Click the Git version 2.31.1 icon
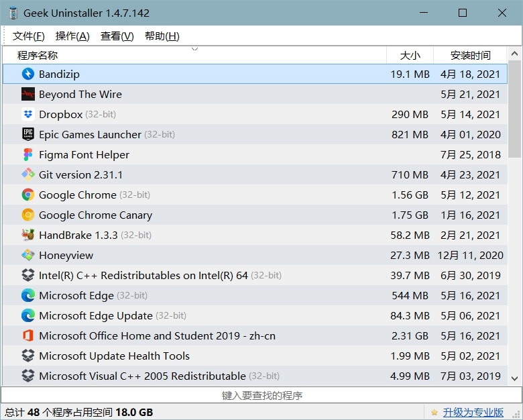 (28, 174)
